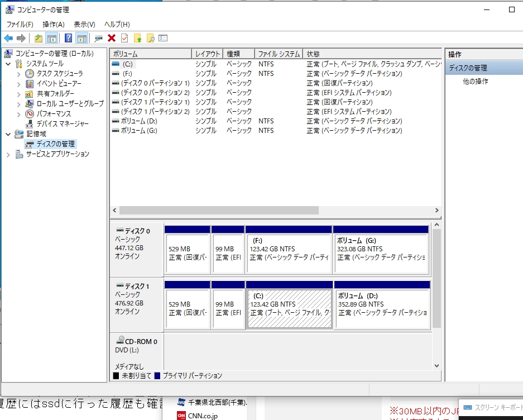Expand the イベント ビューアー node arrow
This screenshot has height=420, width=523.
point(18,84)
